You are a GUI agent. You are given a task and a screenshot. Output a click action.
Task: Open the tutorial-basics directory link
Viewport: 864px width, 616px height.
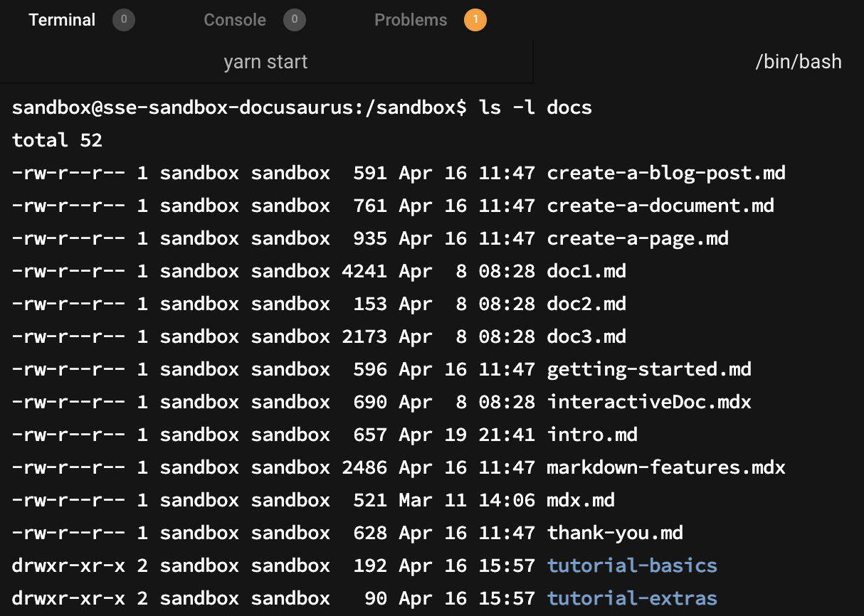click(632, 565)
